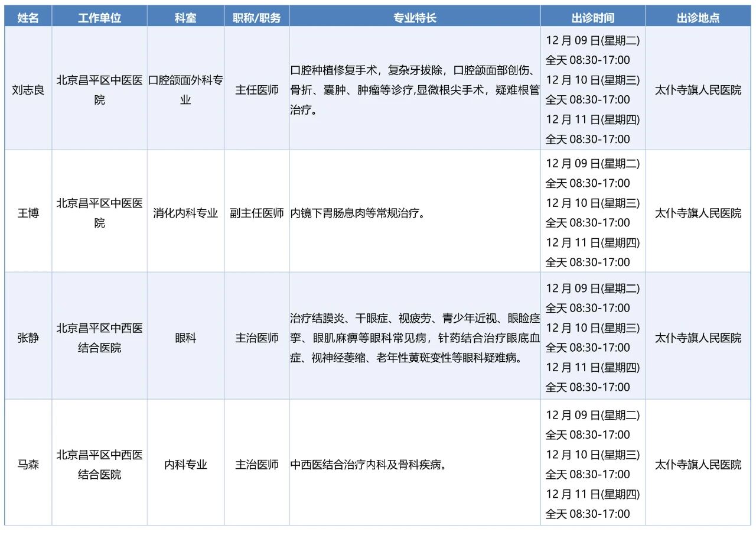Click the name cell 马森

pos(28,465)
